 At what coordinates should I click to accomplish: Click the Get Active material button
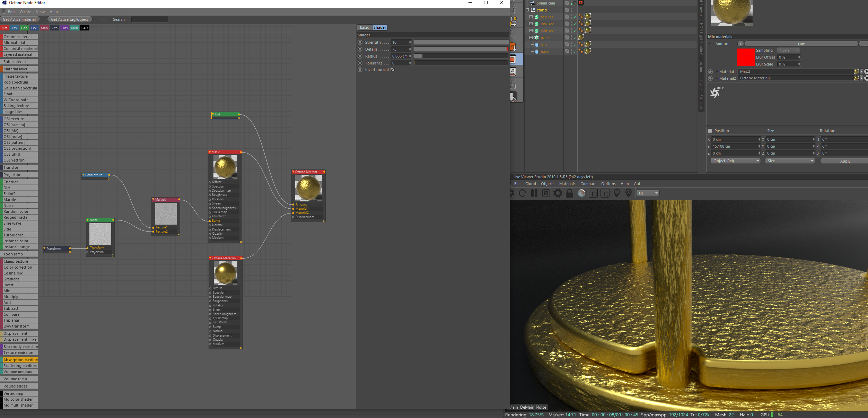(19, 19)
